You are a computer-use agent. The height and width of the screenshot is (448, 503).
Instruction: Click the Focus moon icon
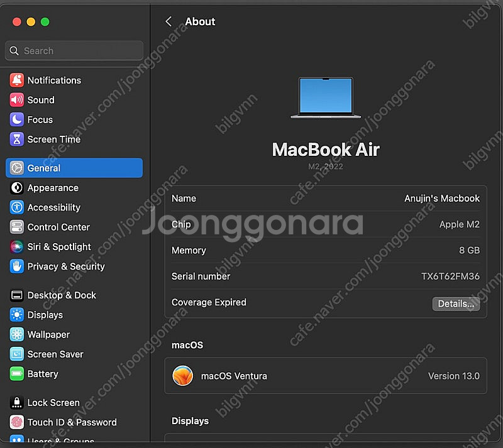tap(17, 119)
